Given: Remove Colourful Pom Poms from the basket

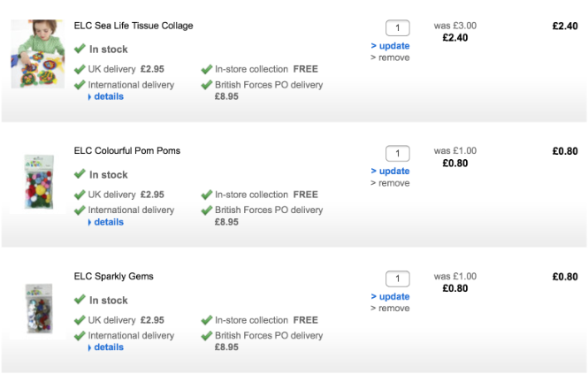Looking at the screenshot, I should 390,183.
